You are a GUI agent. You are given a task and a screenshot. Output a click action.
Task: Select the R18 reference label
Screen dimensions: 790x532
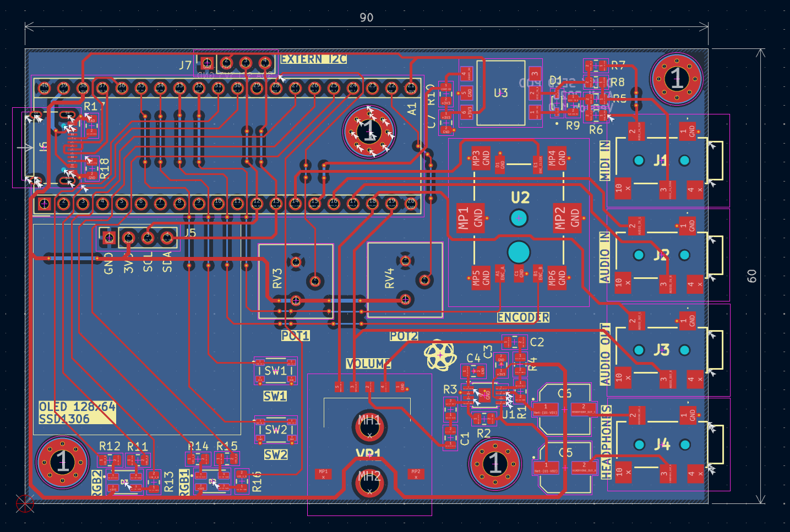(105, 168)
